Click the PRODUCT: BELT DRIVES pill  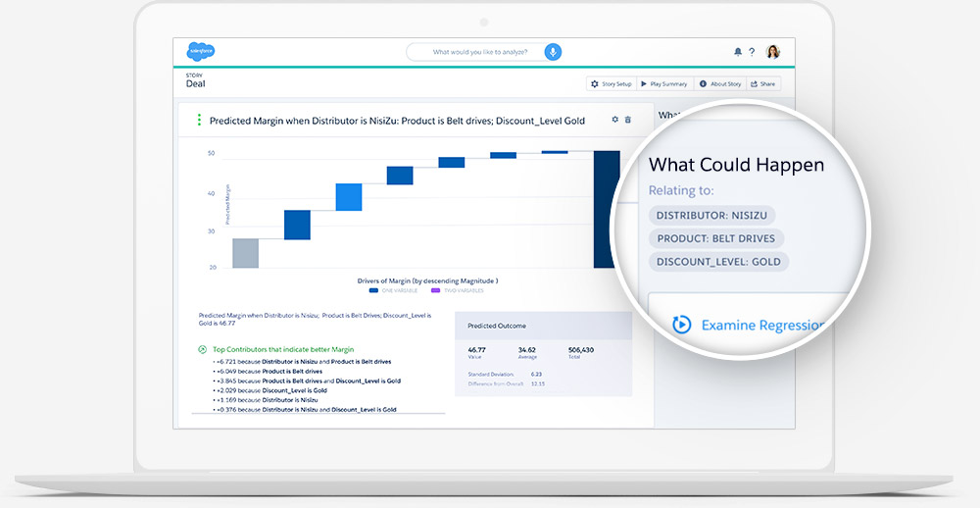pyautogui.click(x=715, y=238)
